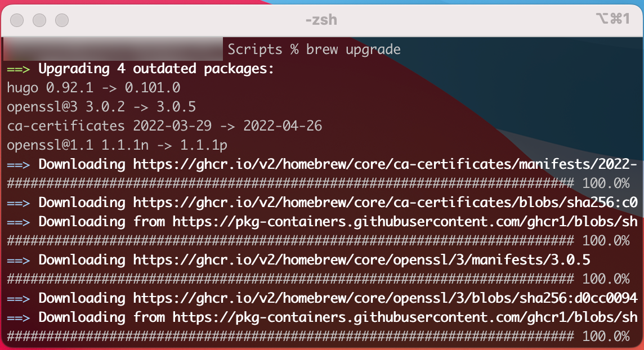
Task: Click the ⌥⌘1 window shortcut indicator
Action: 612,20
